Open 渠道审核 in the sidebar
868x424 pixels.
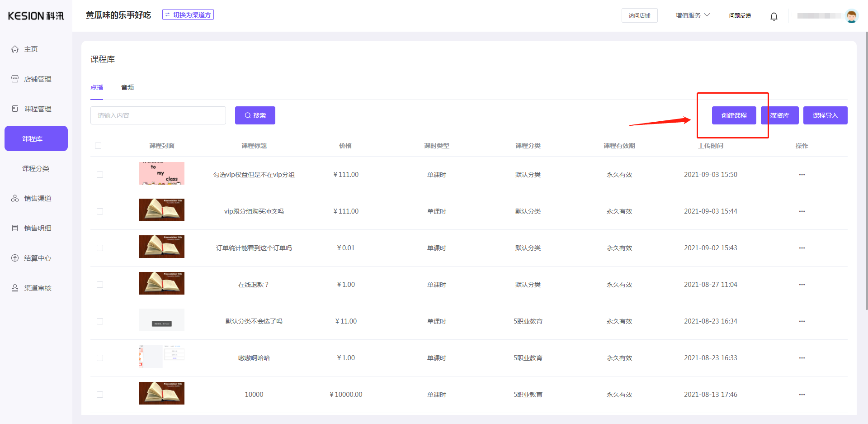[x=37, y=288]
